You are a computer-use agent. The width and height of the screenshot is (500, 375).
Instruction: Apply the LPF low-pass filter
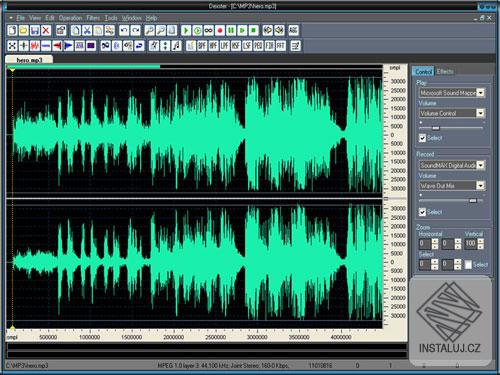coord(225,45)
